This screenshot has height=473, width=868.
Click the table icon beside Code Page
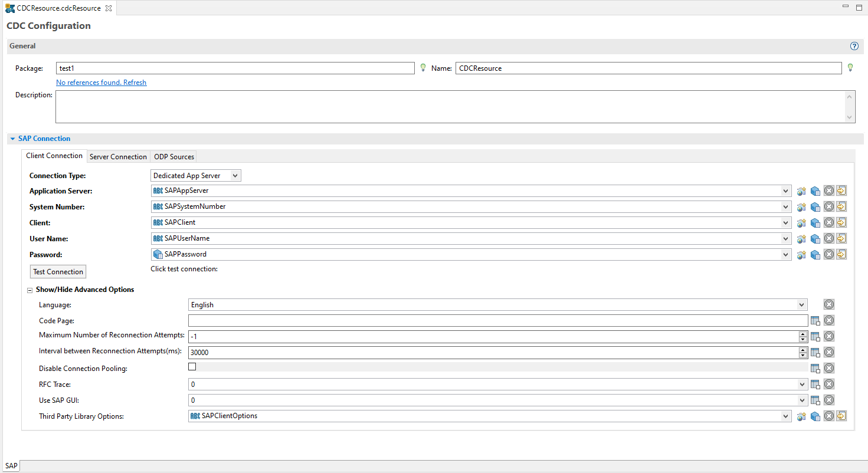tap(815, 321)
